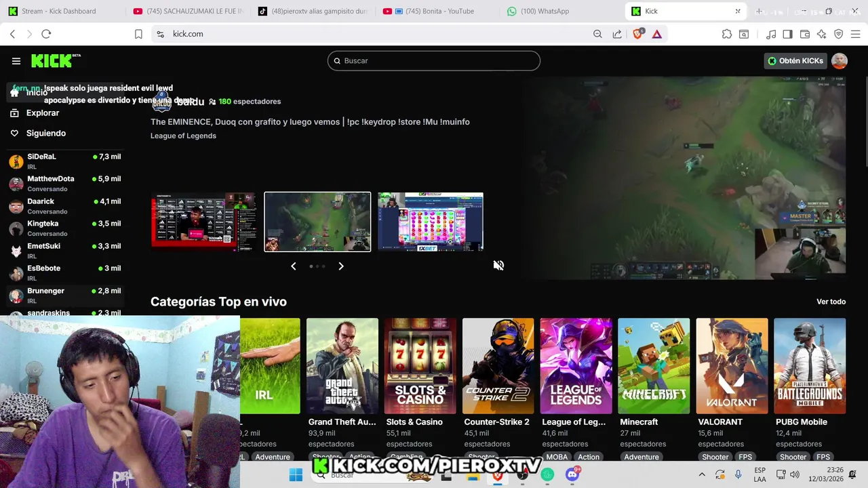Open Brave Shields lion icon
This screenshot has width=868, height=488.
click(637, 34)
